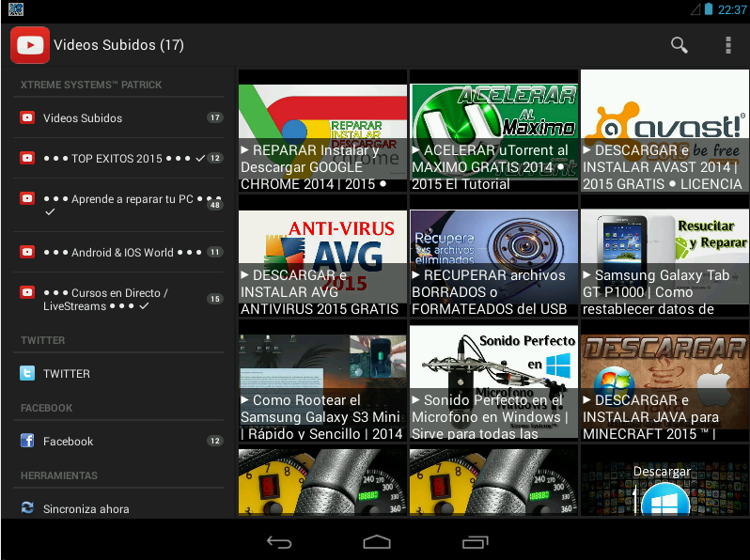750x560 pixels.
Task: Open TOP EXITOS 2015 playlist
Action: click(118, 158)
